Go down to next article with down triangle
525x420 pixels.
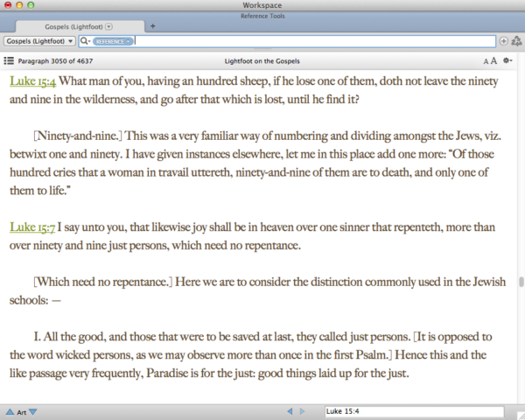33,411
